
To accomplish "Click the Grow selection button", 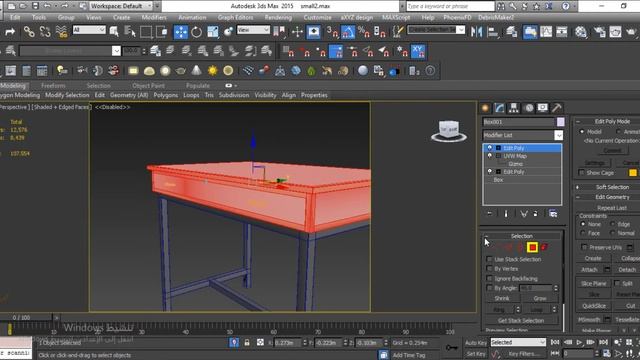I will point(540,298).
